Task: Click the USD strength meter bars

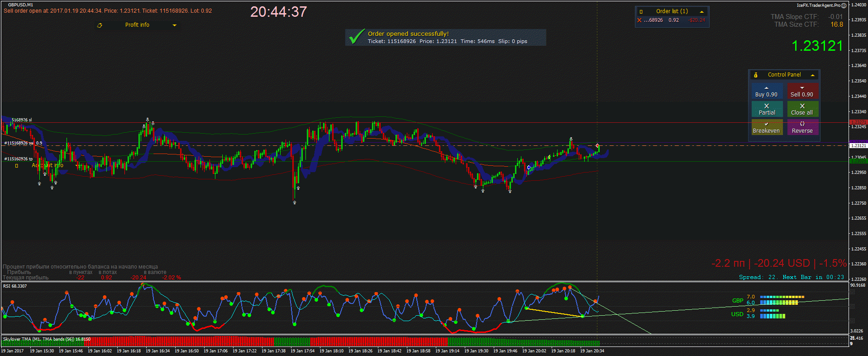Action: pyautogui.click(x=773, y=313)
